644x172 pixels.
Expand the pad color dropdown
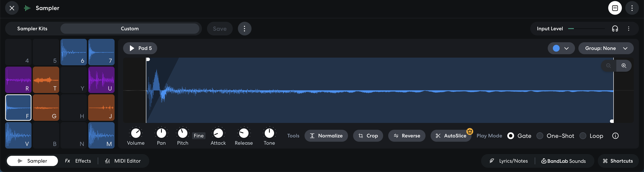coord(561,48)
